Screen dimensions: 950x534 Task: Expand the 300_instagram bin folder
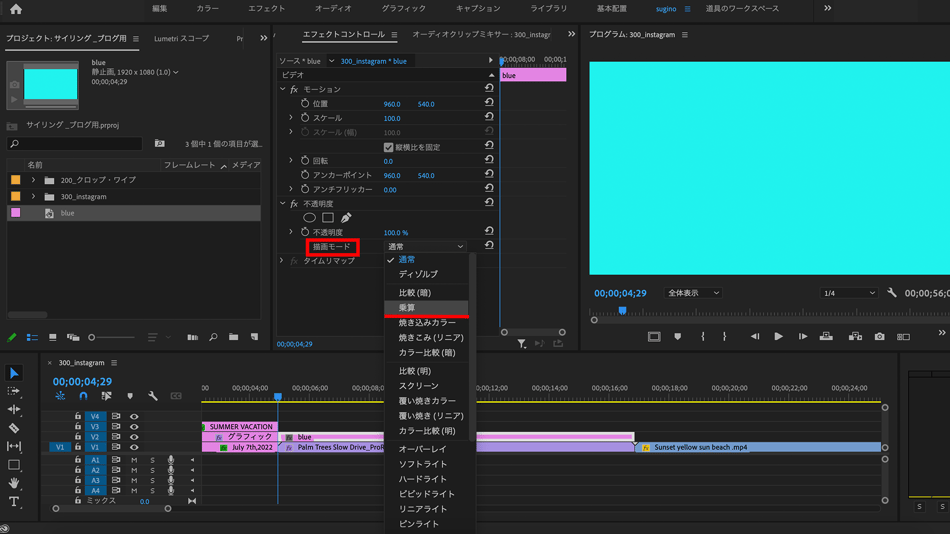click(x=33, y=197)
